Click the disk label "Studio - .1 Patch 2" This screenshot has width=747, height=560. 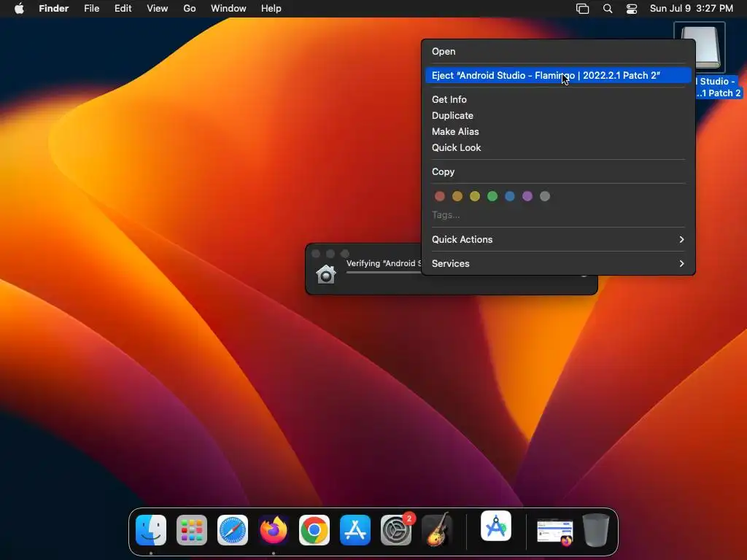pos(719,87)
